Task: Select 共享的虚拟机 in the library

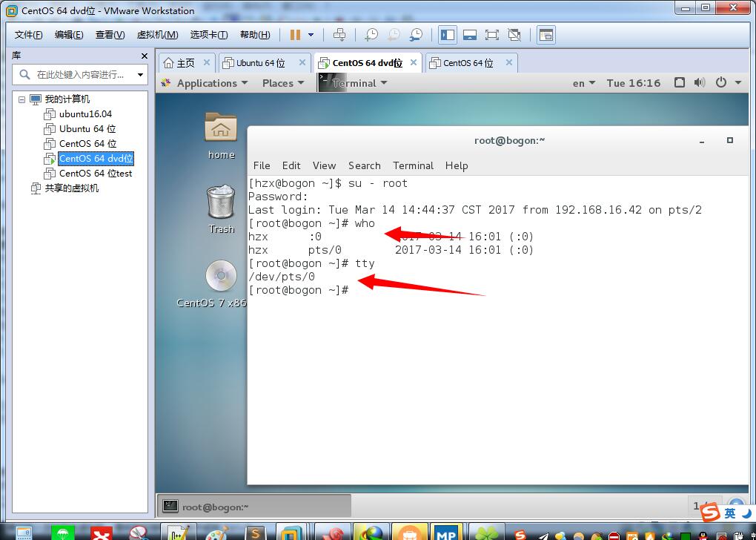Action: coord(71,188)
